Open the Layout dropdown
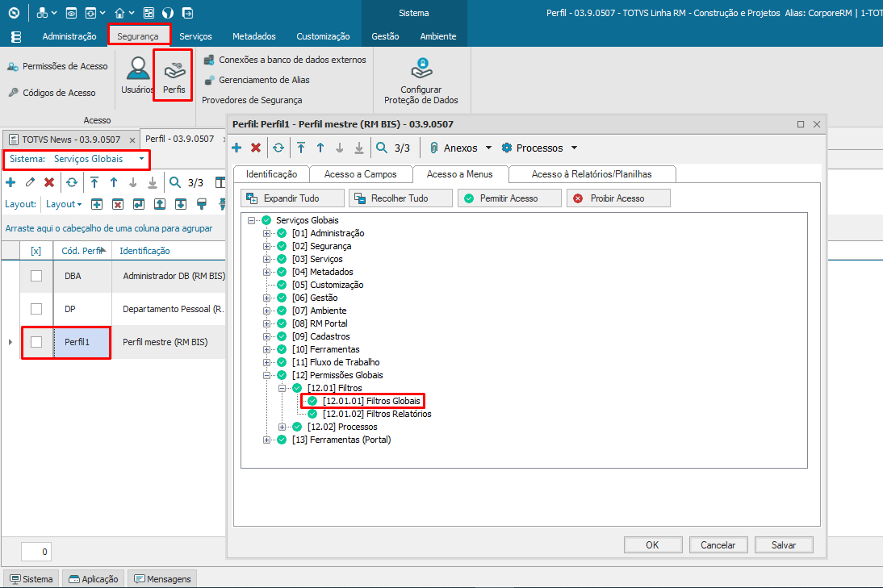883x588 pixels. pos(64,204)
